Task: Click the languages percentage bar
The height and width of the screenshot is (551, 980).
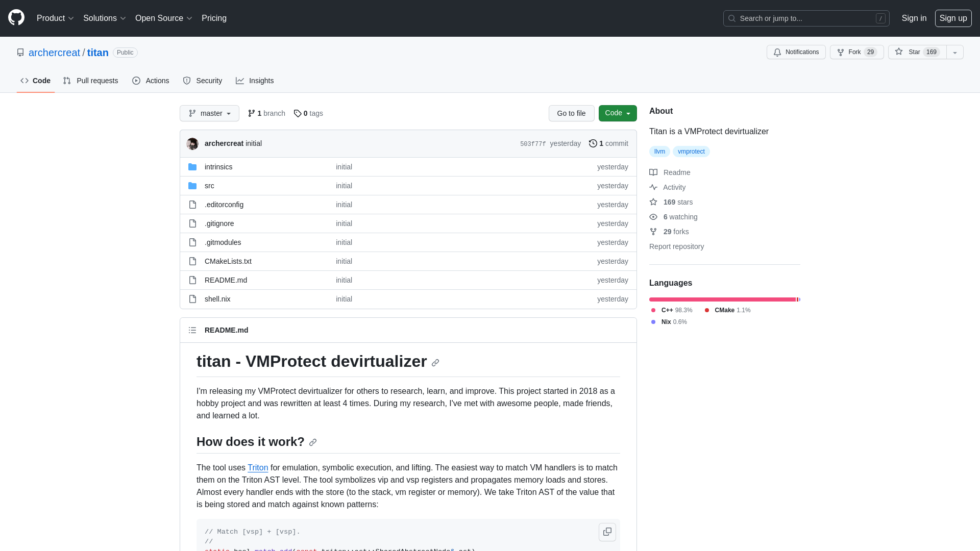Action: click(x=725, y=299)
